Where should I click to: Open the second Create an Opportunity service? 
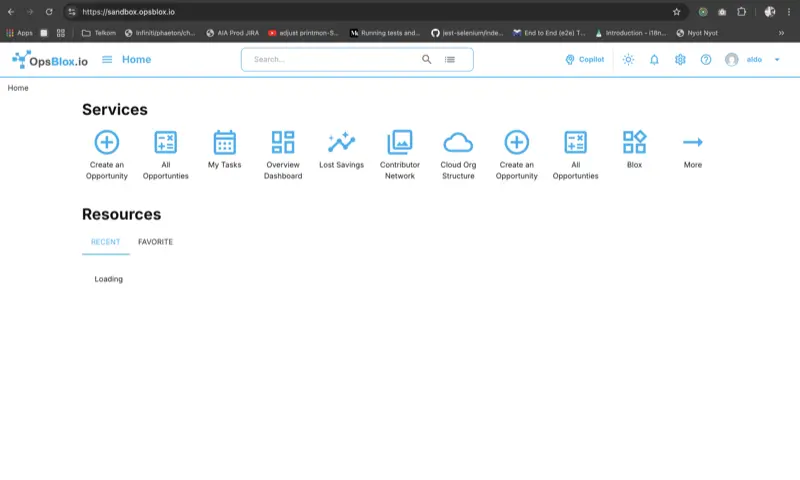[x=516, y=155]
